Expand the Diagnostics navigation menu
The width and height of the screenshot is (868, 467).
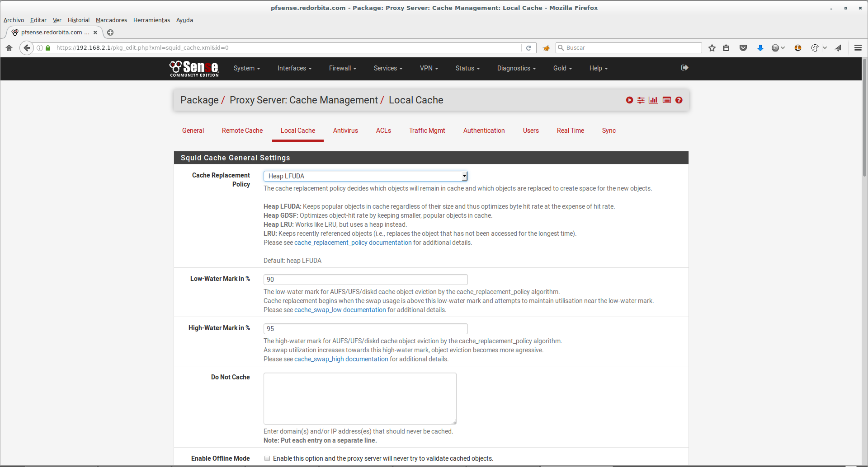pos(516,68)
